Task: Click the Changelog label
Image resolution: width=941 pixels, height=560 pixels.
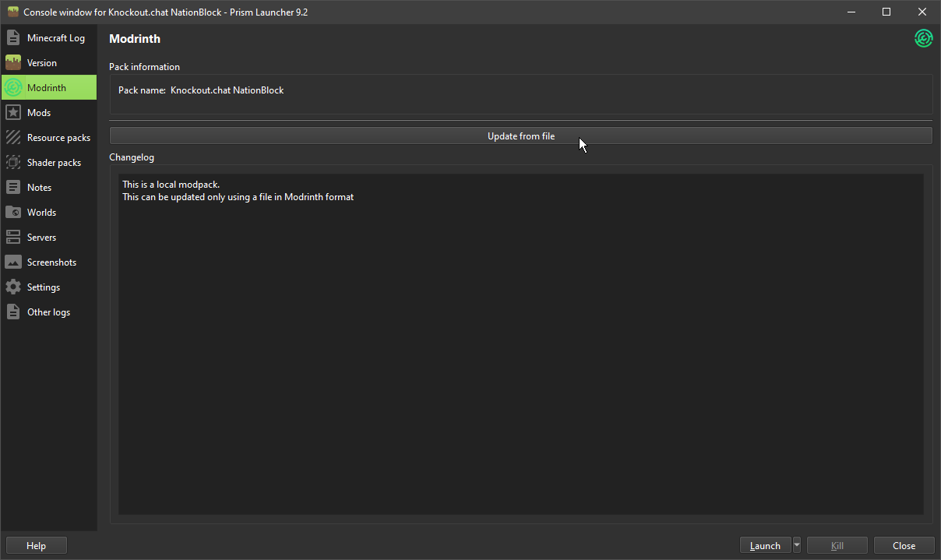Action: (x=132, y=157)
